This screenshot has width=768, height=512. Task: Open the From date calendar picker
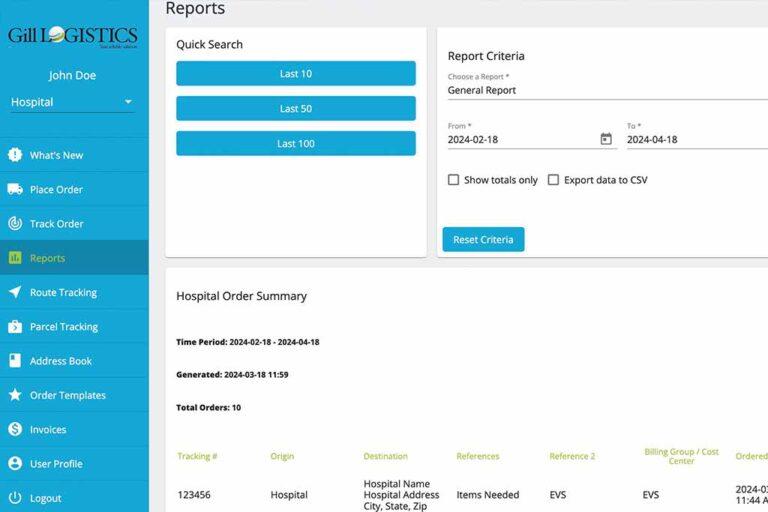pyautogui.click(x=605, y=139)
